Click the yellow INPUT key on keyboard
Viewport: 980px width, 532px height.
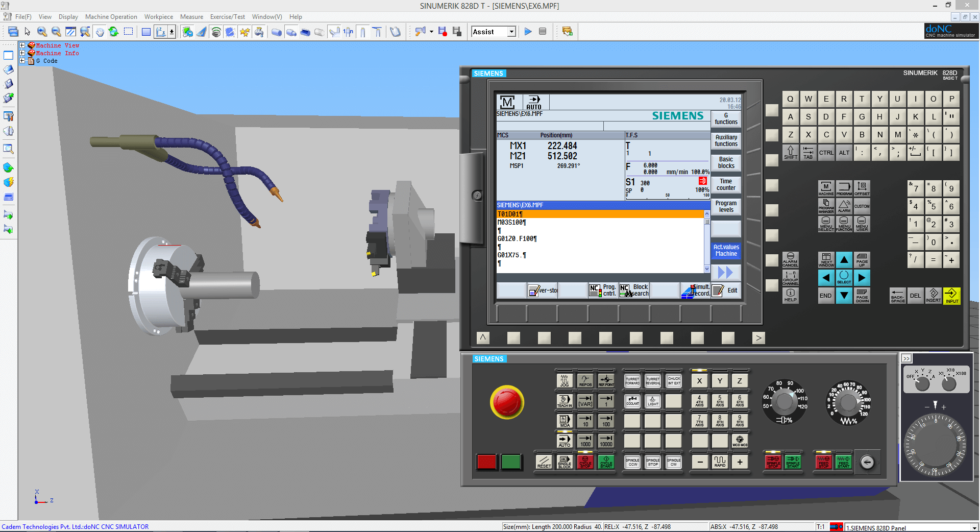pyautogui.click(x=951, y=295)
